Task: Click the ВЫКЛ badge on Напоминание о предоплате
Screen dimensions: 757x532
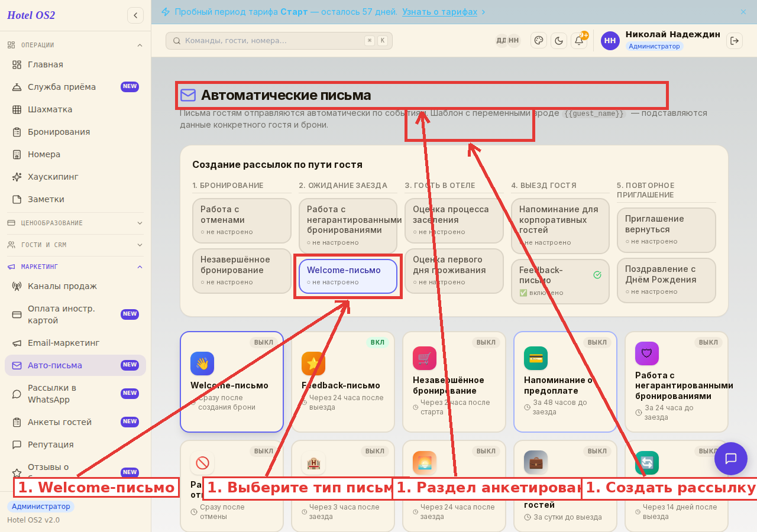Action: pos(597,342)
